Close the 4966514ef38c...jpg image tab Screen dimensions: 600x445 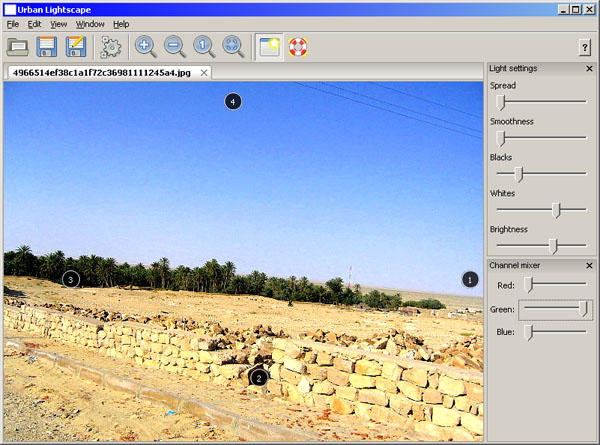coord(204,73)
